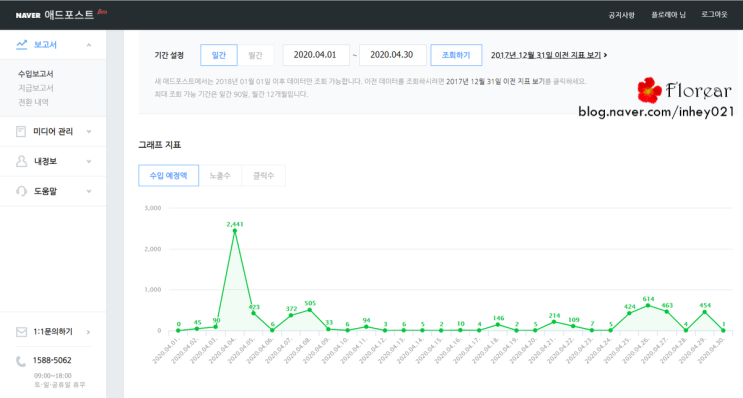
Task: Click the 미디어 관리 document icon
Action: (21, 131)
